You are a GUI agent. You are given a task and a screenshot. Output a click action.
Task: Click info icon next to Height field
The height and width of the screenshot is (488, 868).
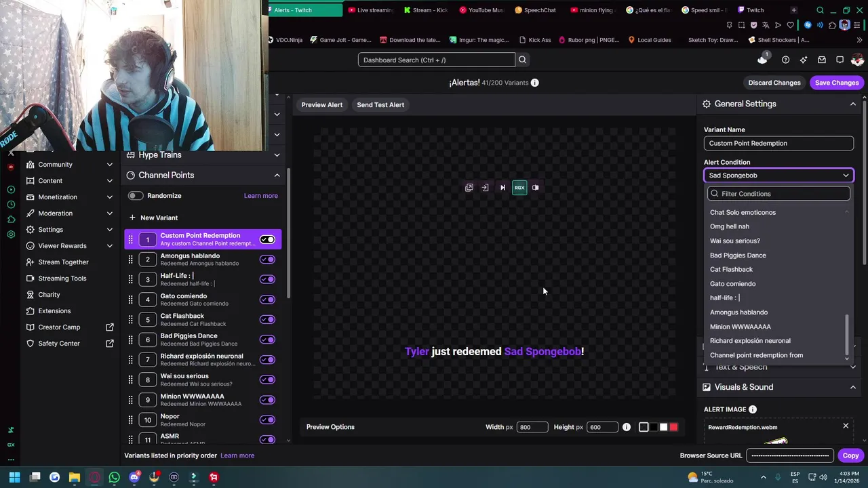pos(626,427)
